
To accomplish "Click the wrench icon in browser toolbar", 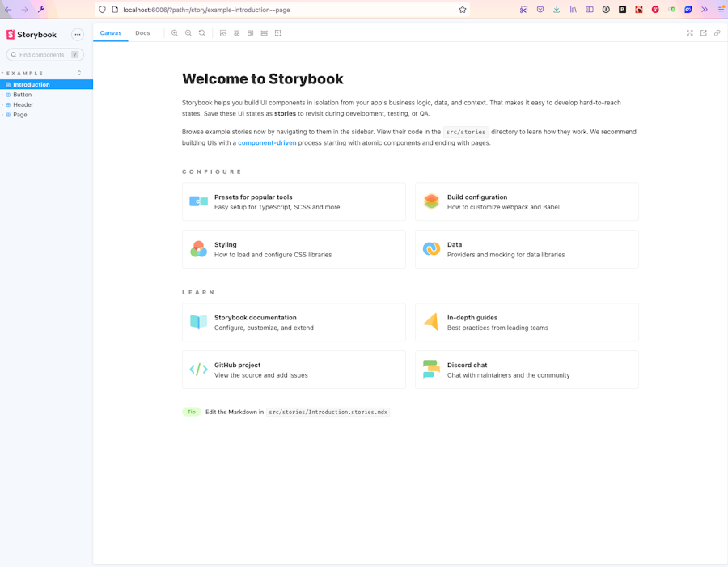I will 41,9.
